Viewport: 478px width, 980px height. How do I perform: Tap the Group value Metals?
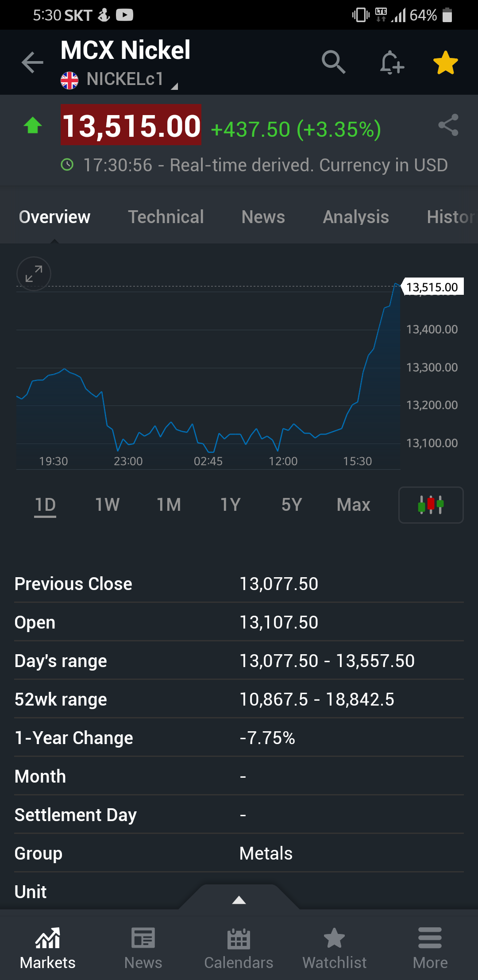click(266, 853)
